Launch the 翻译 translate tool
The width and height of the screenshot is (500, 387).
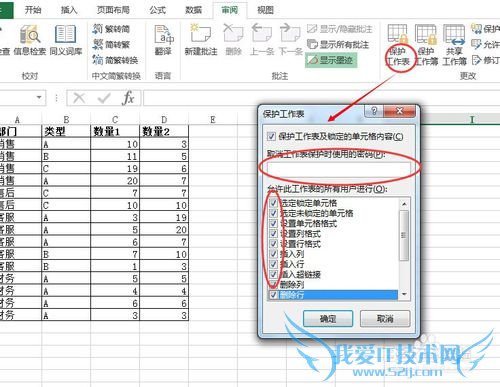coord(163,40)
